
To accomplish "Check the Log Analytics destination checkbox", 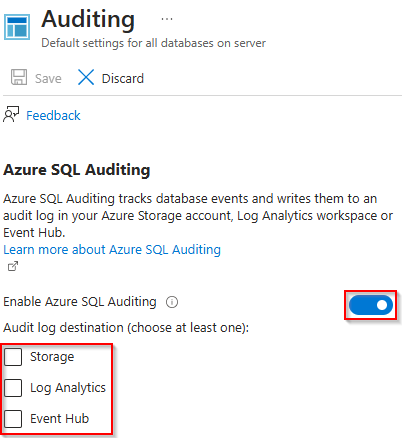I will (13, 388).
